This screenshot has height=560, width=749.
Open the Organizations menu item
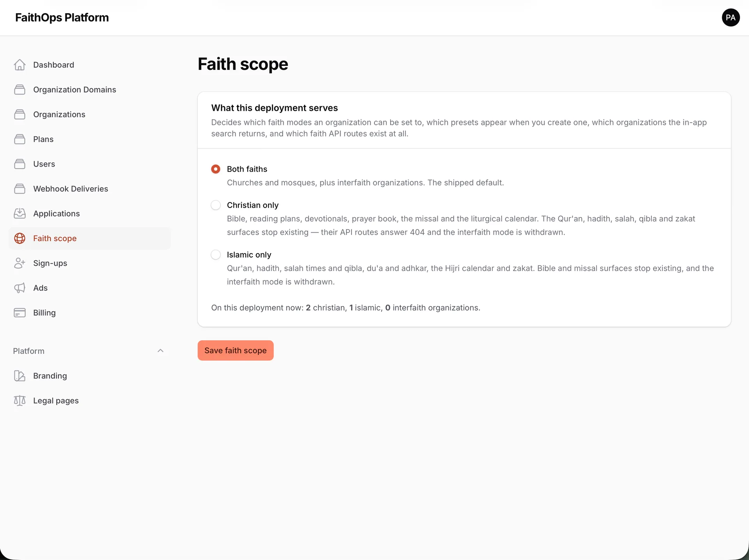pyautogui.click(x=90, y=114)
